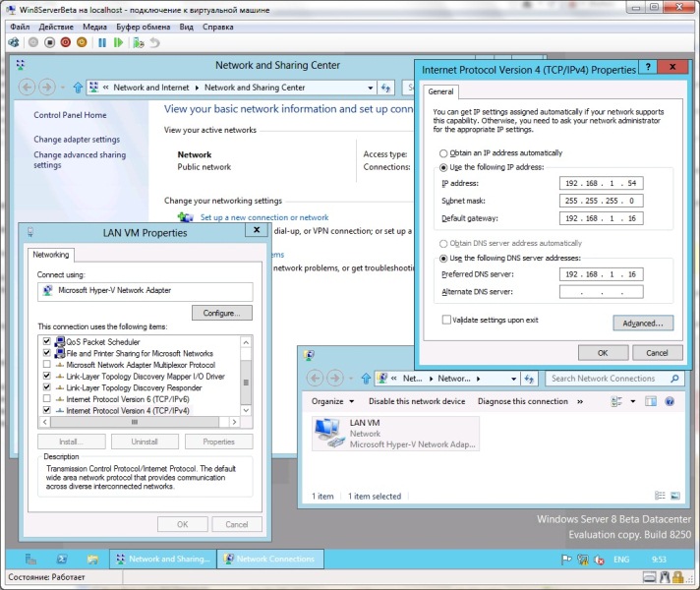Click the Advanced... button
Image resolution: width=700 pixels, height=590 pixels.
pos(642,323)
